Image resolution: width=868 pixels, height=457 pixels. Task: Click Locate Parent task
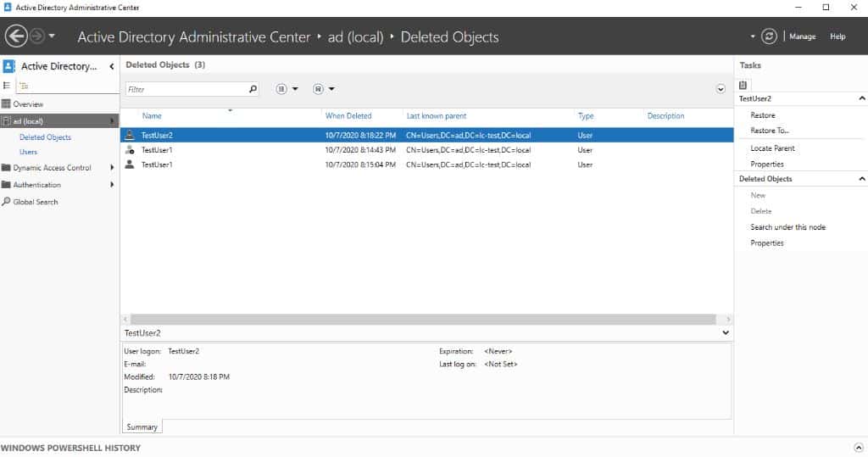coord(772,148)
